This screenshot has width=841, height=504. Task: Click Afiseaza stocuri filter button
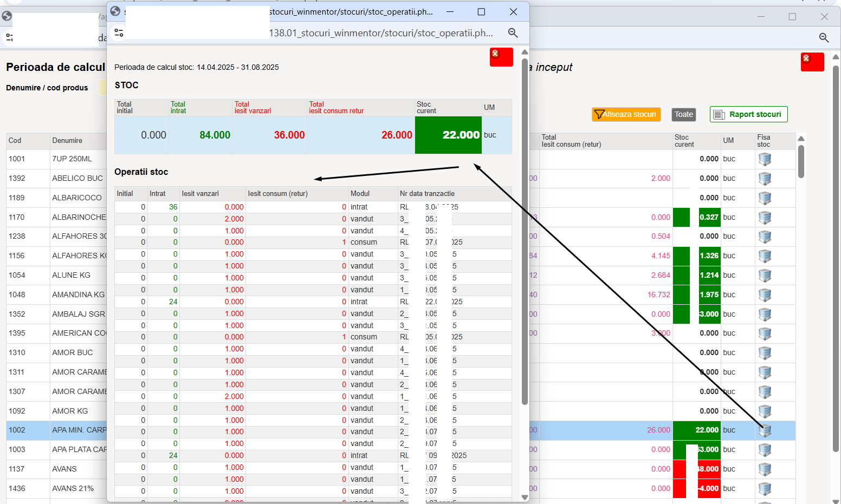coord(626,114)
